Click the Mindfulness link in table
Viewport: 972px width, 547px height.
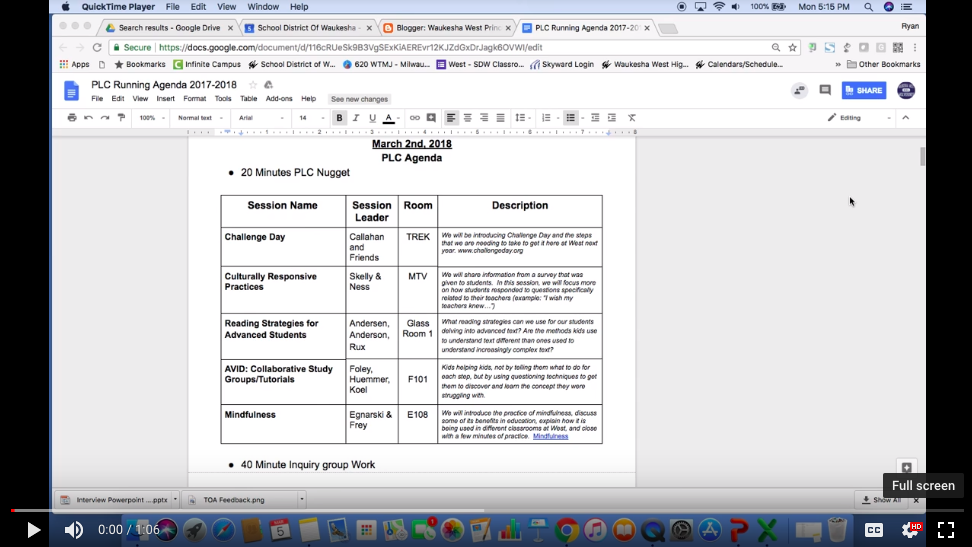[x=550, y=437]
